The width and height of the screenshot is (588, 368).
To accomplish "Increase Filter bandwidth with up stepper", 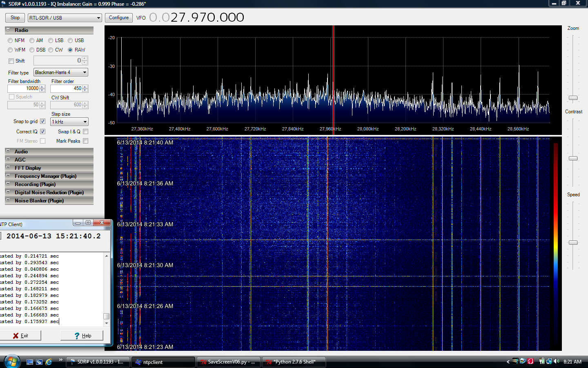I will tap(42, 87).
